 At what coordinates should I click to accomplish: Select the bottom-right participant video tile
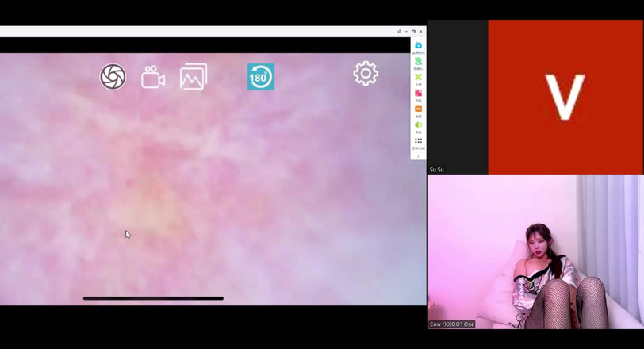[x=536, y=251]
